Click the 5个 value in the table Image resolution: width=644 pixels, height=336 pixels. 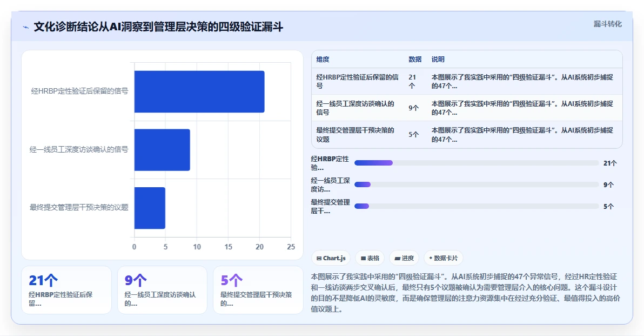(414, 135)
